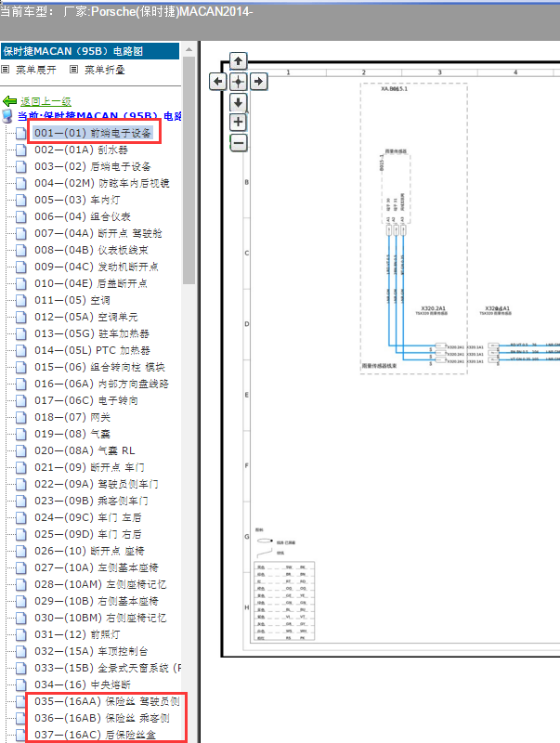Click the document icon beside 018—(07) 网关
The height and width of the screenshot is (743, 560).
(x=20, y=417)
